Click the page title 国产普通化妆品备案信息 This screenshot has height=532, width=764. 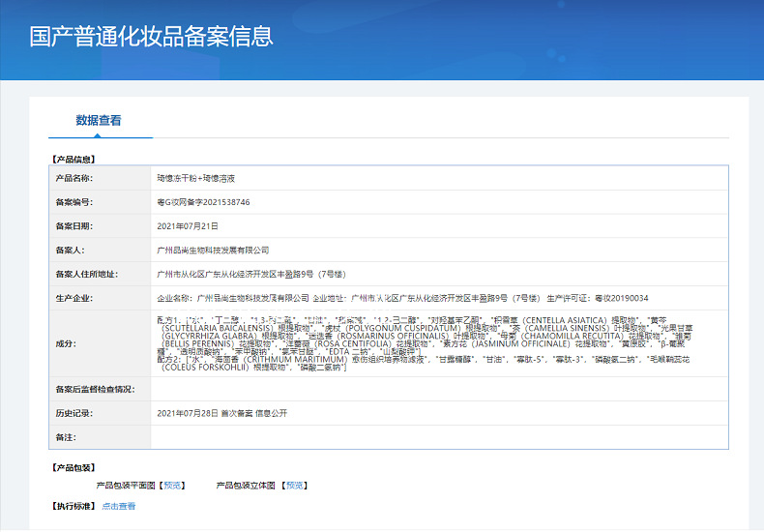152,37
